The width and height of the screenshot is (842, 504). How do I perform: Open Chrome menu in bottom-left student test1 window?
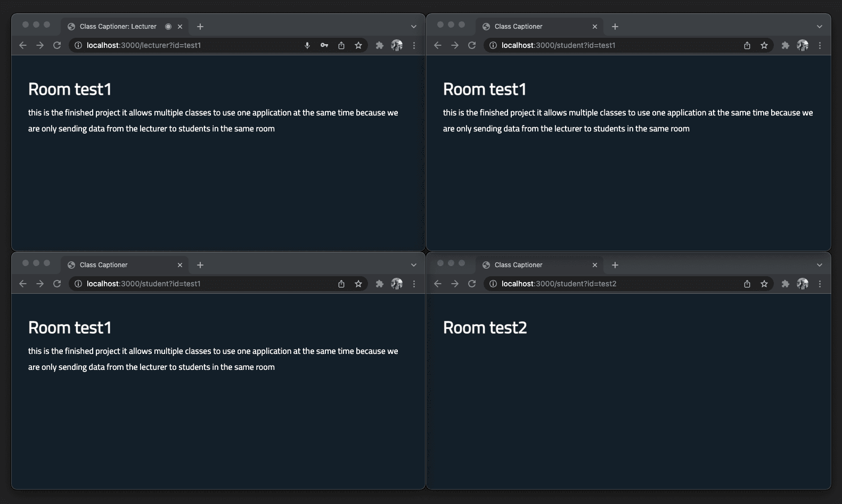coord(414,284)
